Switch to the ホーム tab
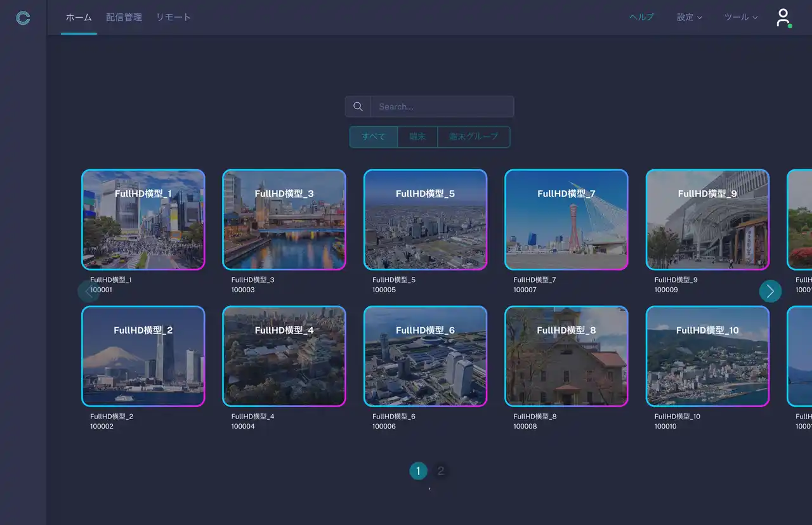Image resolution: width=812 pixels, height=525 pixels. pyautogui.click(x=79, y=17)
